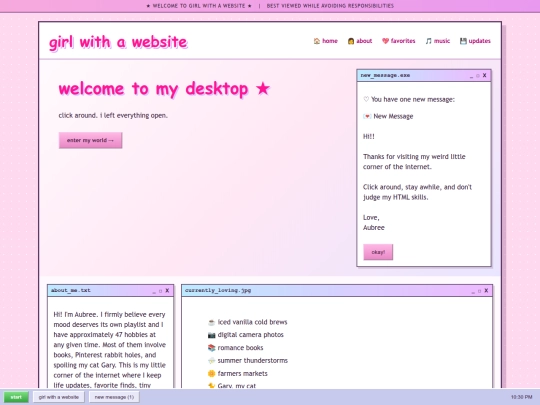Click the 'about_me.txt' title bar text
This screenshot has width=540, height=405.
71,290
